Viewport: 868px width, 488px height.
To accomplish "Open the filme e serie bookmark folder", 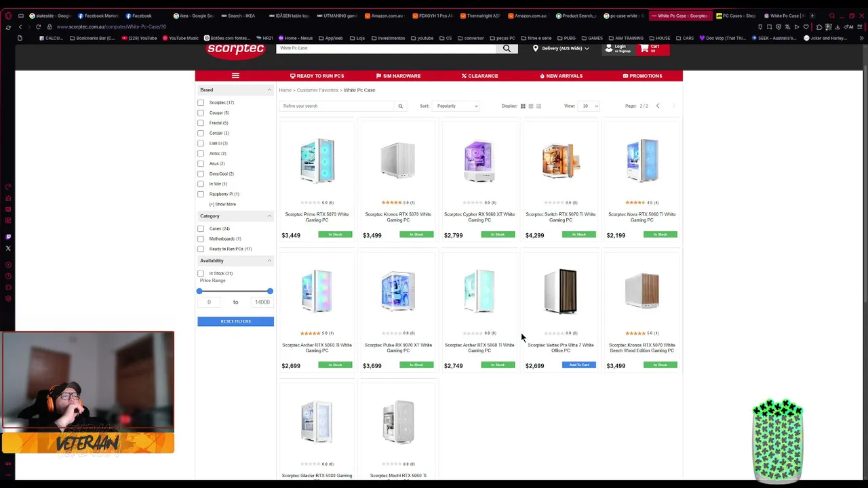I will 536,38.
